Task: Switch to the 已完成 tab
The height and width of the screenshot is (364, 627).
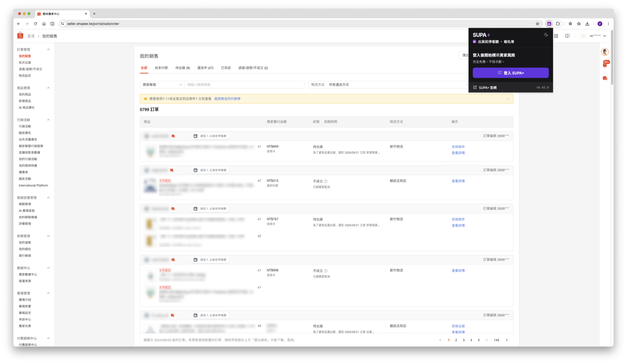Action: pyautogui.click(x=226, y=68)
